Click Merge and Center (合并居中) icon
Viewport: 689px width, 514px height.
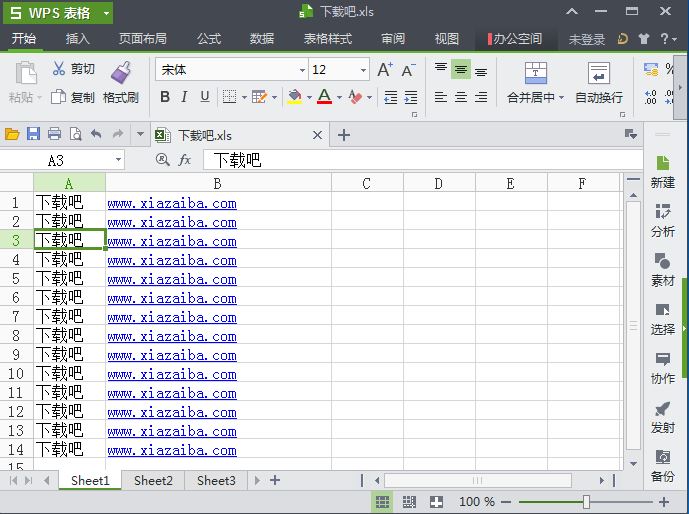(536, 72)
